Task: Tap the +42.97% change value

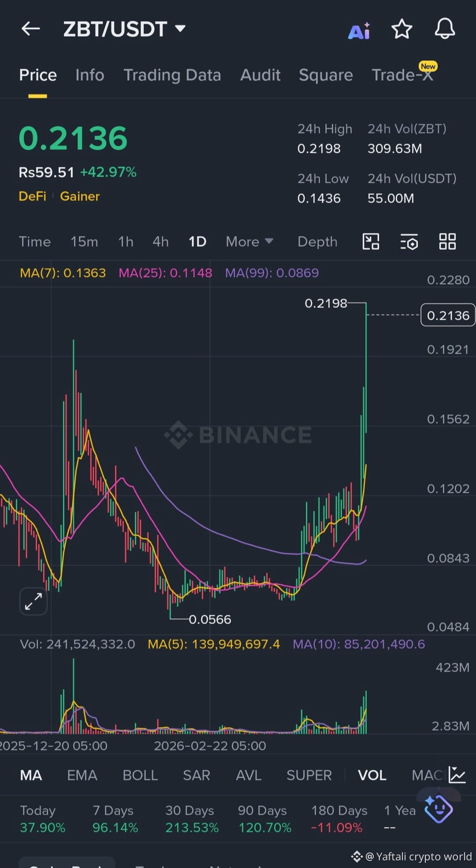Action: click(x=108, y=172)
